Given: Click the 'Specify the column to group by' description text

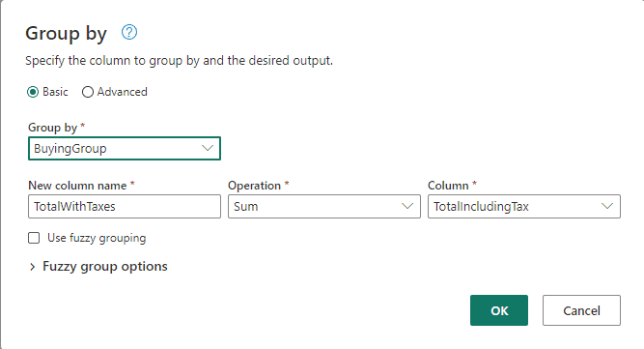Looking at the screenshot, I should pyautogui.click(x=179, y=61).
